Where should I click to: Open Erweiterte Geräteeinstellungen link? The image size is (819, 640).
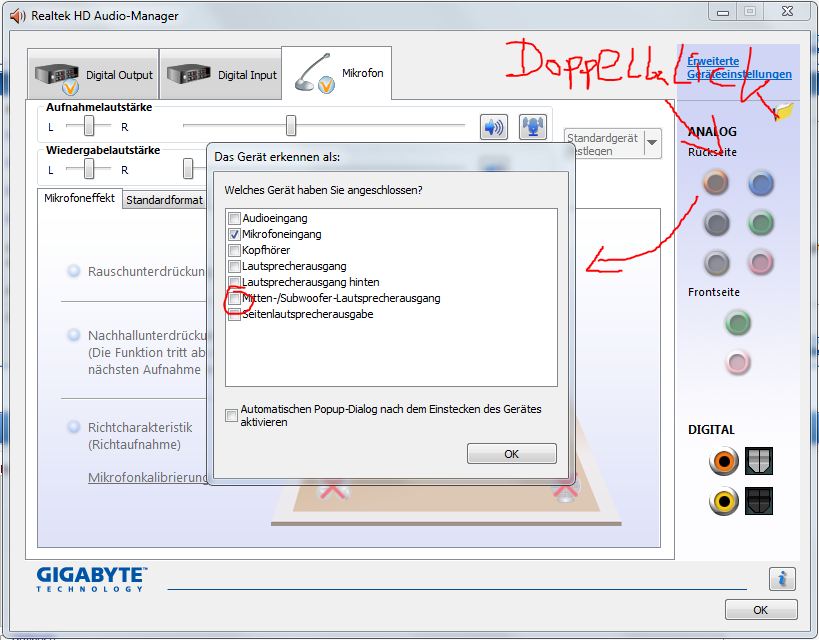(x=739, y=67)
